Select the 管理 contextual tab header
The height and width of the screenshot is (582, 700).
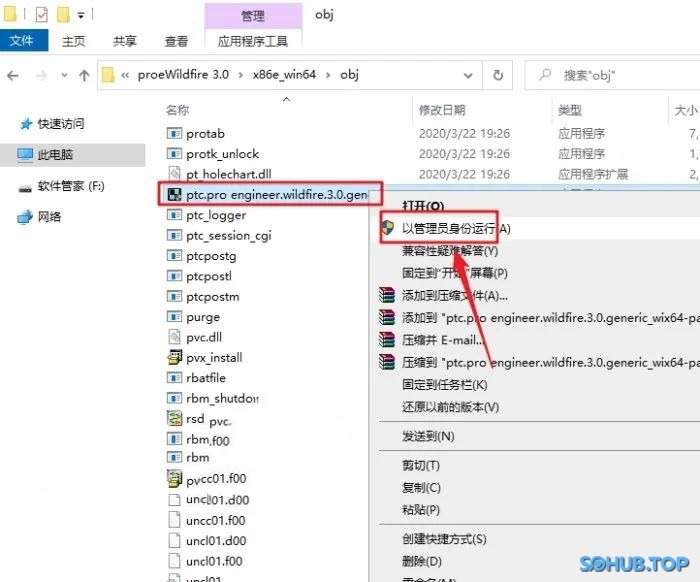click(253, 16)
